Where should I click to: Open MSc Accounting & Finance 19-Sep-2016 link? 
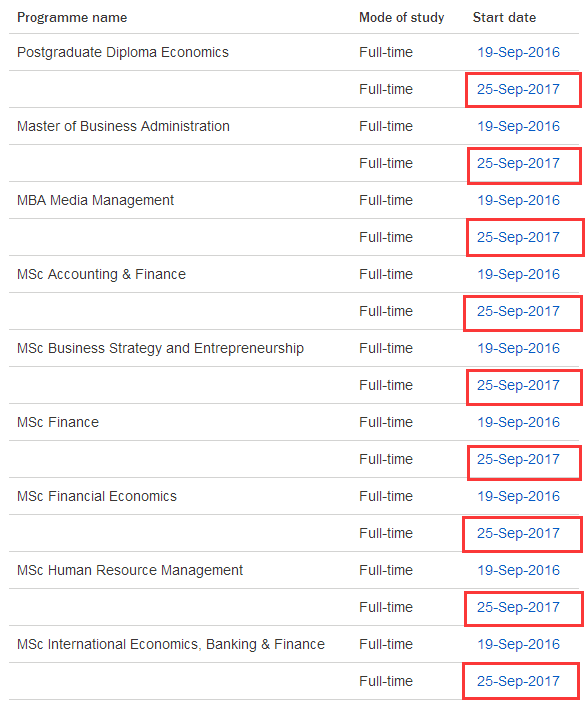coord(519,274)
